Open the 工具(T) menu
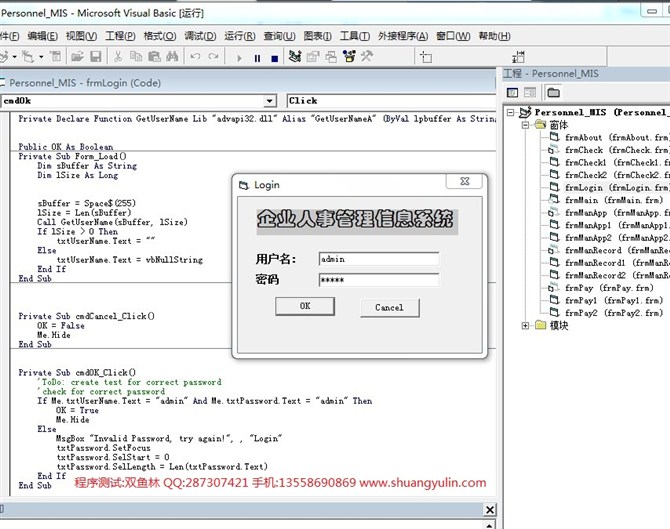 (354, 36)
